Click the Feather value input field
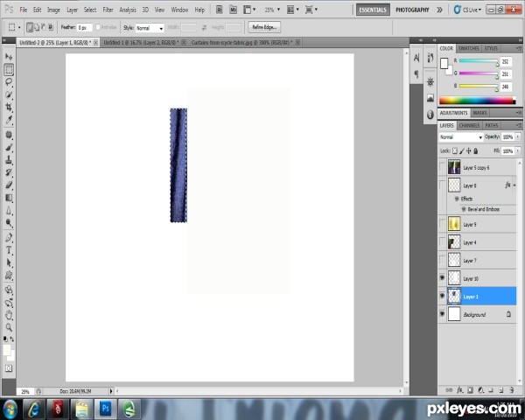This screenshot has width=525, height=420. pos(84,27)
